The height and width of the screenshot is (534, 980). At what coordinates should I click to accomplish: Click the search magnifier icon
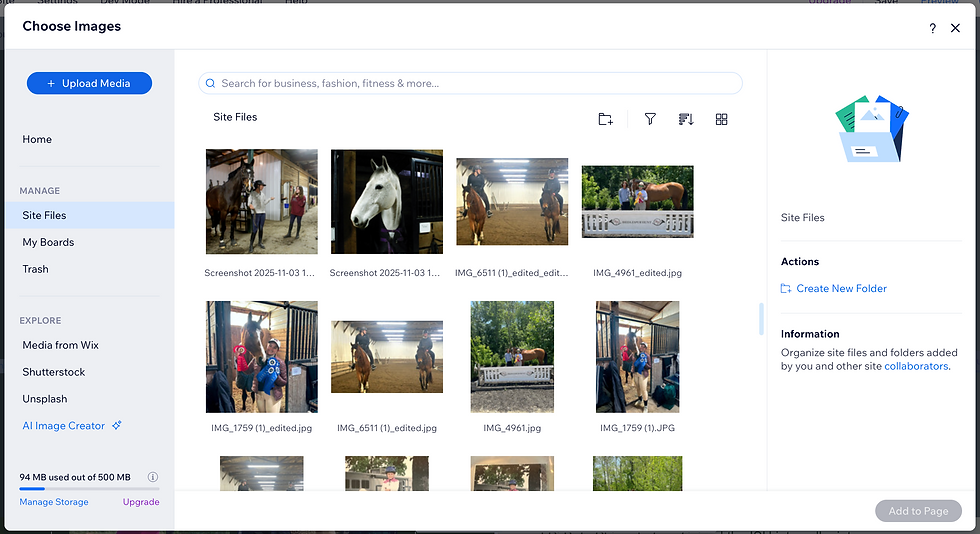211,83
